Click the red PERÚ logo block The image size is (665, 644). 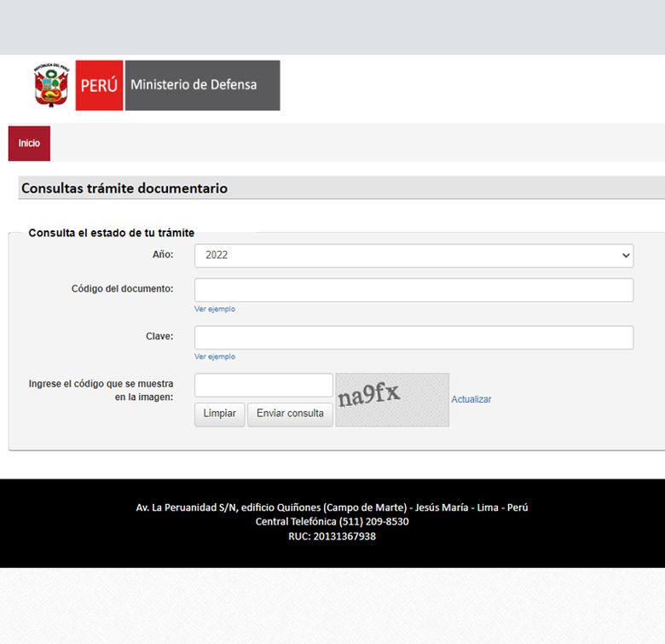click(99, 85)
